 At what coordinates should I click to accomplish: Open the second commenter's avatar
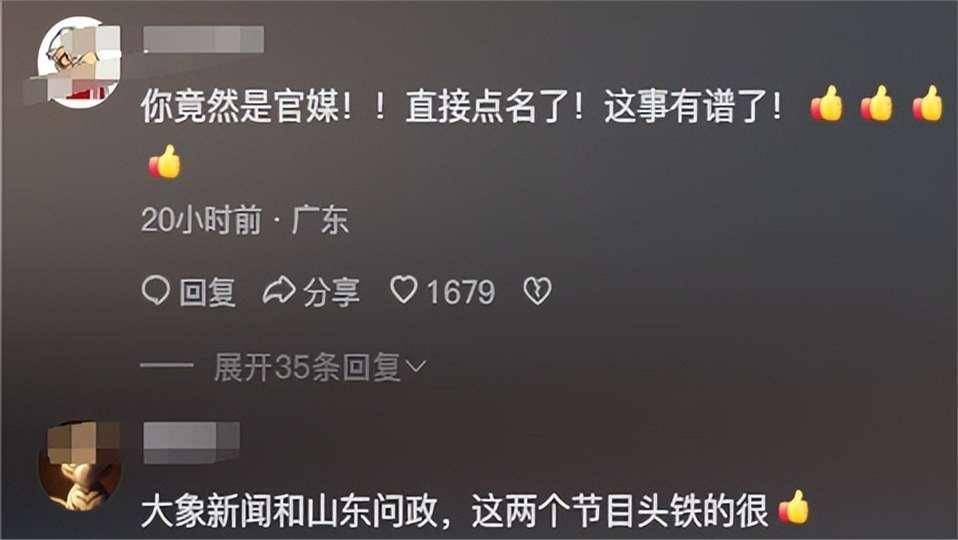tap(80, 466)
